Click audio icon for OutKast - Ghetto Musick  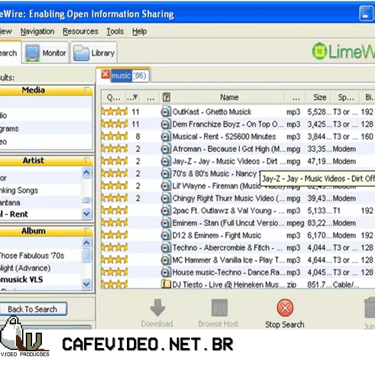[x=166, y=112]
